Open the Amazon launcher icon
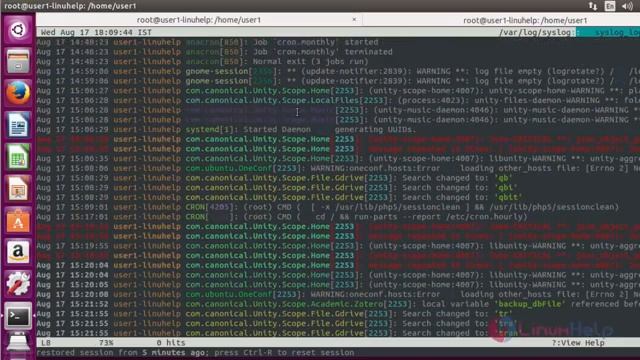This screenshot has width=640, height=360. pos(18,252)
